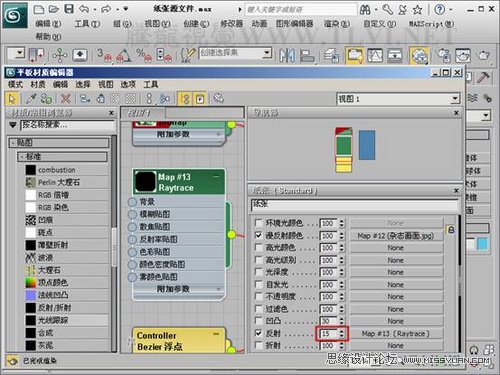Open 材质 menu in material editor
The height and width of the screenshot is (375, 500).
(38, 85)
